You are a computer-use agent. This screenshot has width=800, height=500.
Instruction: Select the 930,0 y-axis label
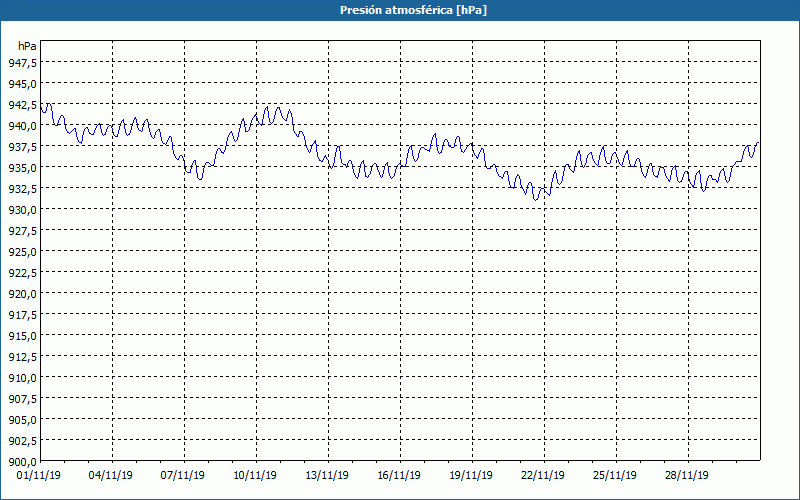pyautogui.click(x=22, y=210)
